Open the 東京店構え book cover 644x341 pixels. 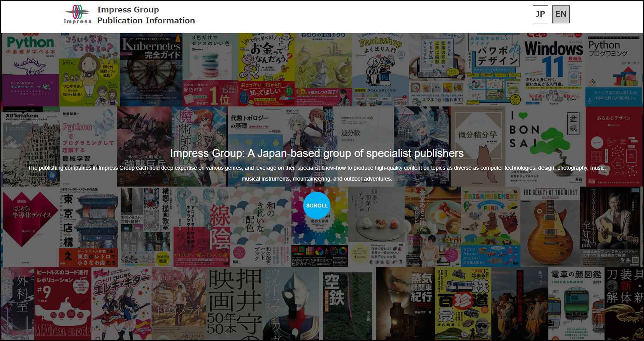pos(89,227)
